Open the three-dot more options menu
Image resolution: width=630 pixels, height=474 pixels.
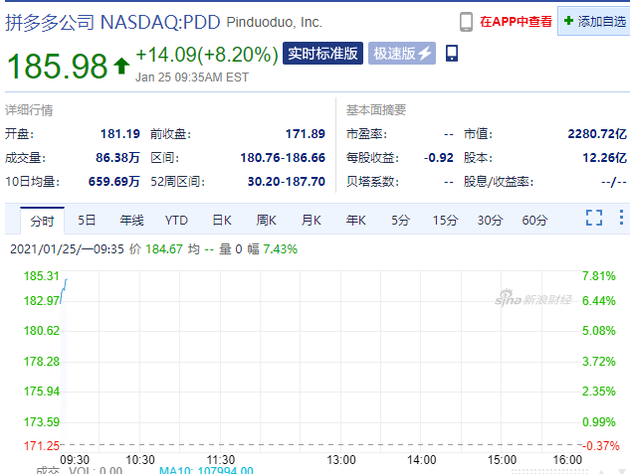(621, 217)
